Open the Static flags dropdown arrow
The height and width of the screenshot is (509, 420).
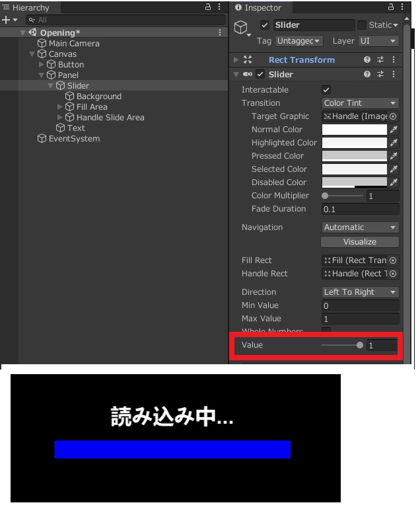(x=396, y=25)
